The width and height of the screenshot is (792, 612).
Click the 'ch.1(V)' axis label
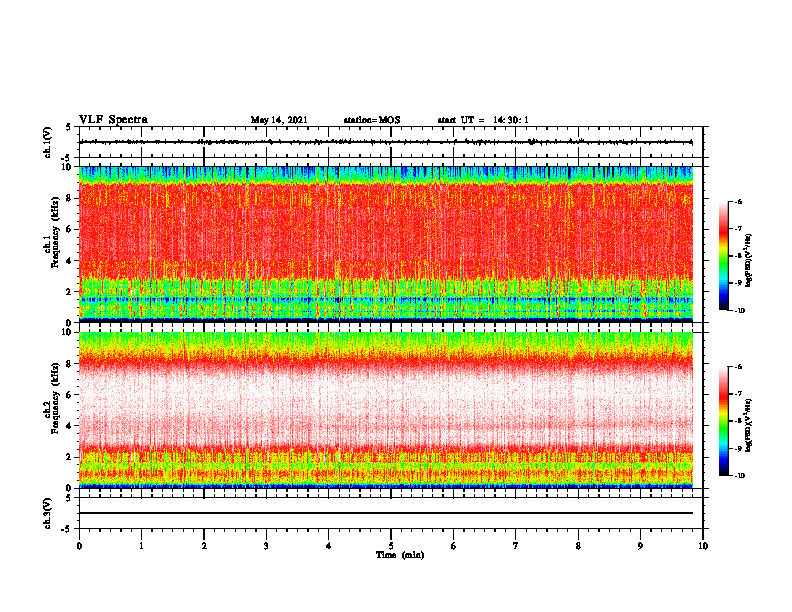[47, 142]
